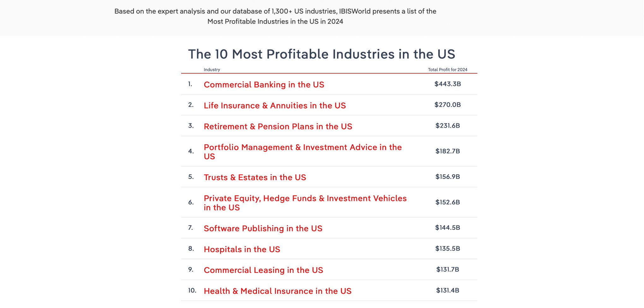Image resolution: width=644 pixels, height=308 pixels.
Task: Select Portfolio Management & Investment Advice link
Action: (302, 148)
